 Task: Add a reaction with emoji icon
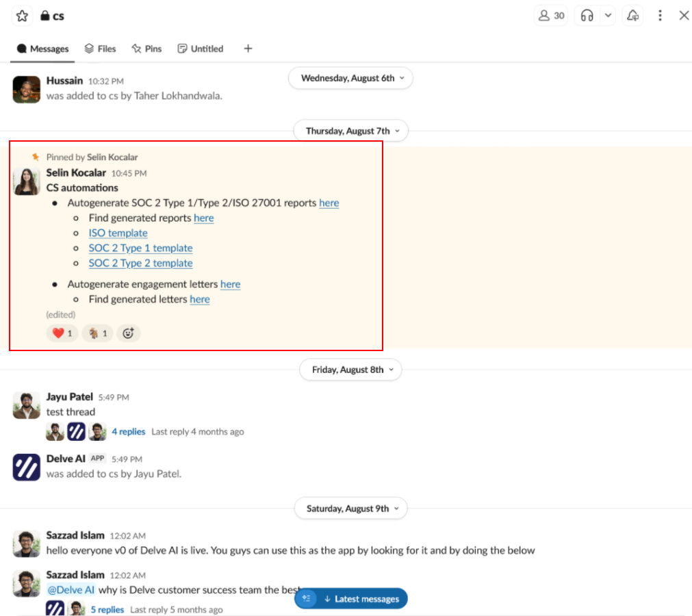pos(129,333)
